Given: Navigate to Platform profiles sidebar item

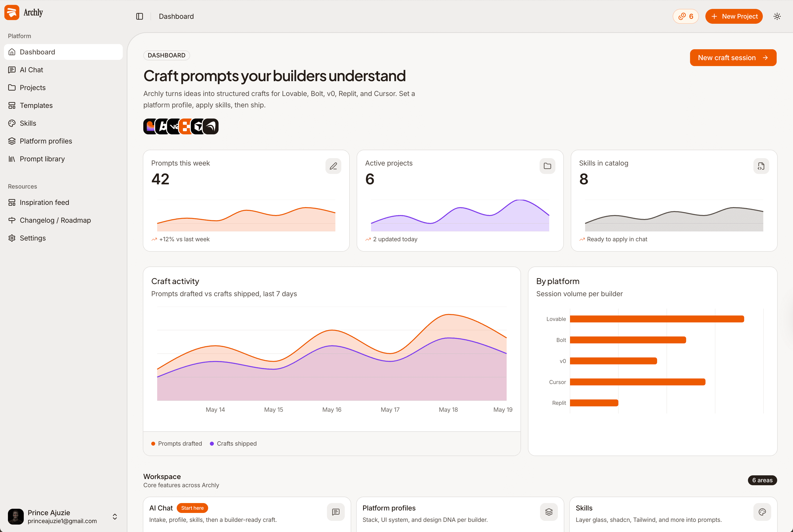Looking at the screenshot, I should coord(63,141).
